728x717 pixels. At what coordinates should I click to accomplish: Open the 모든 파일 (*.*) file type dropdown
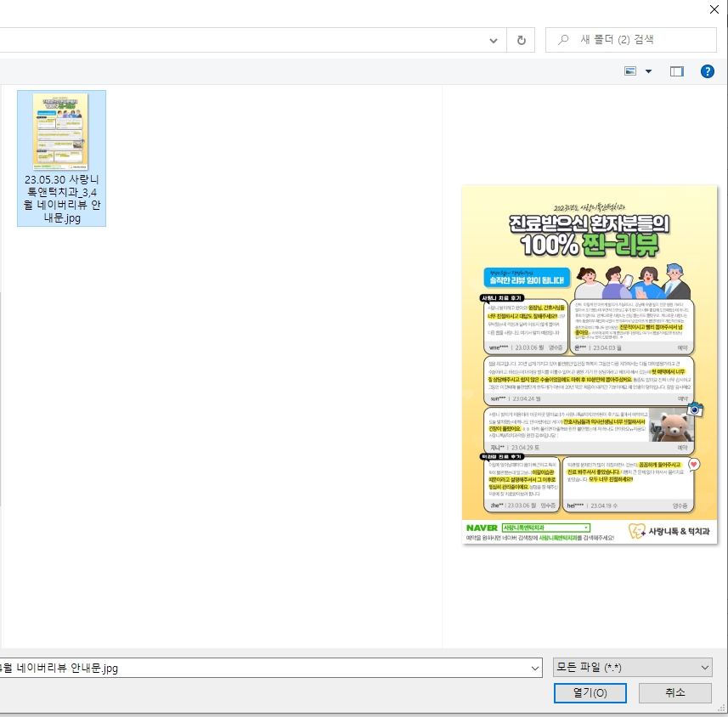point(632,668)
